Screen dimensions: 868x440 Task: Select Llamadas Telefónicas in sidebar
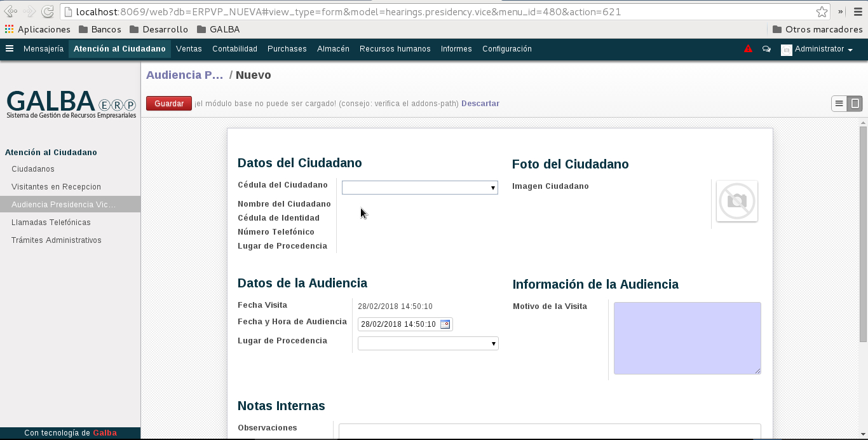pos(51,223)
